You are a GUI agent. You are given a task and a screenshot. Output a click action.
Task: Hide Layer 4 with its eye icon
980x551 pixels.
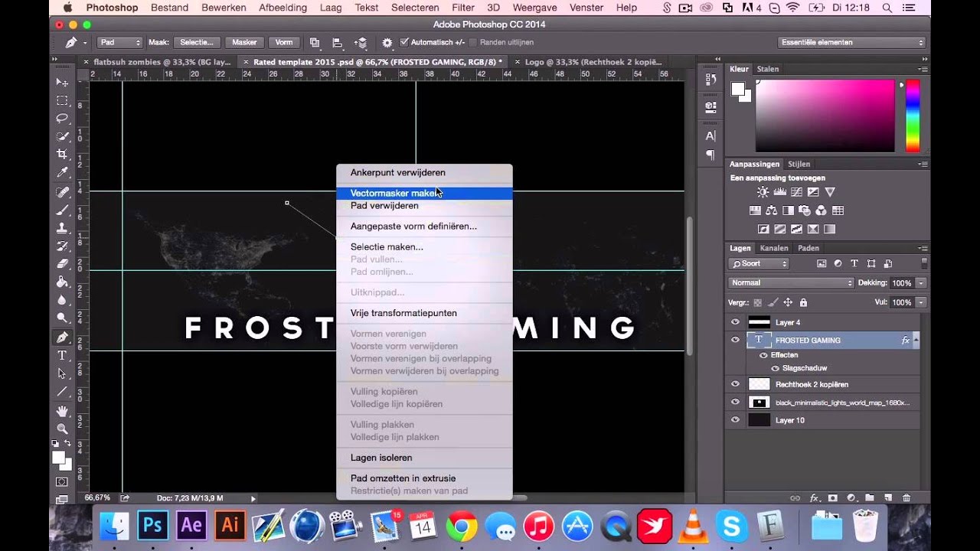(x=736, y=322)
